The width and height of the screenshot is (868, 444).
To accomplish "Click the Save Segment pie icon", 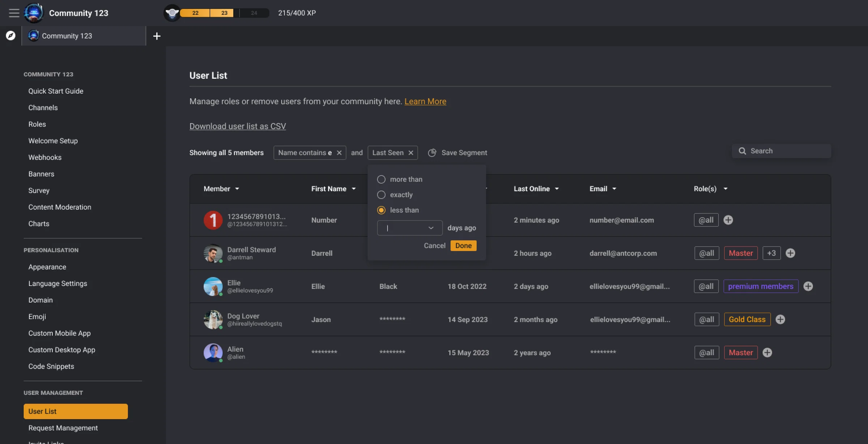I will 432,153.
